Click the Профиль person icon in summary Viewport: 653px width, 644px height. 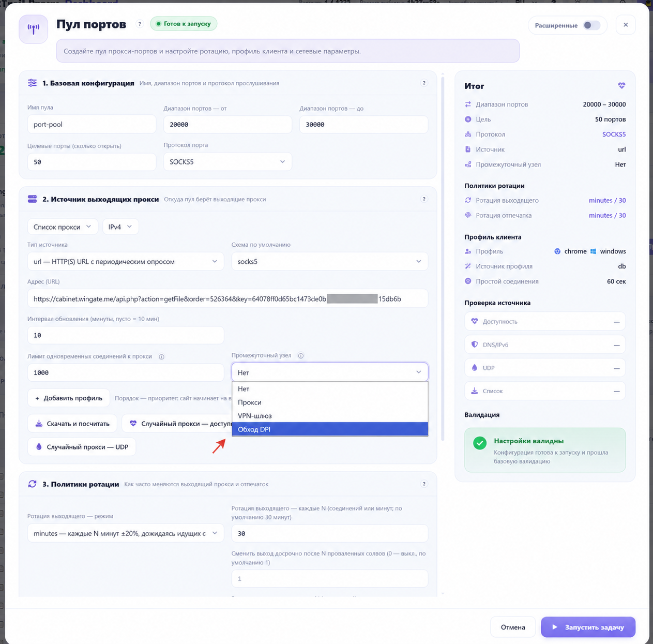(x=468, y=251)
